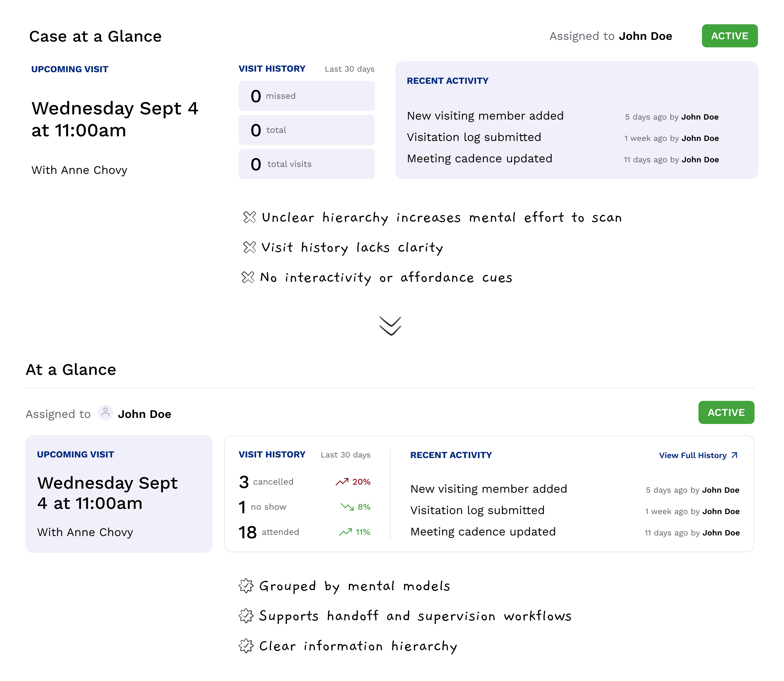Click the '18 attended' stat
Image resolution: width=784 pixels, height=681 pixels.
269,532
